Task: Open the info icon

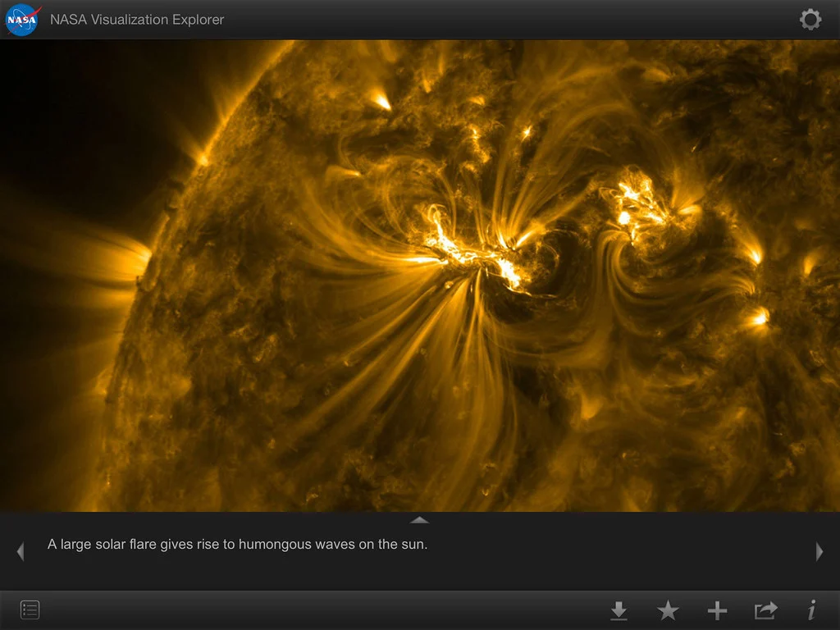Action: [812, 610]
